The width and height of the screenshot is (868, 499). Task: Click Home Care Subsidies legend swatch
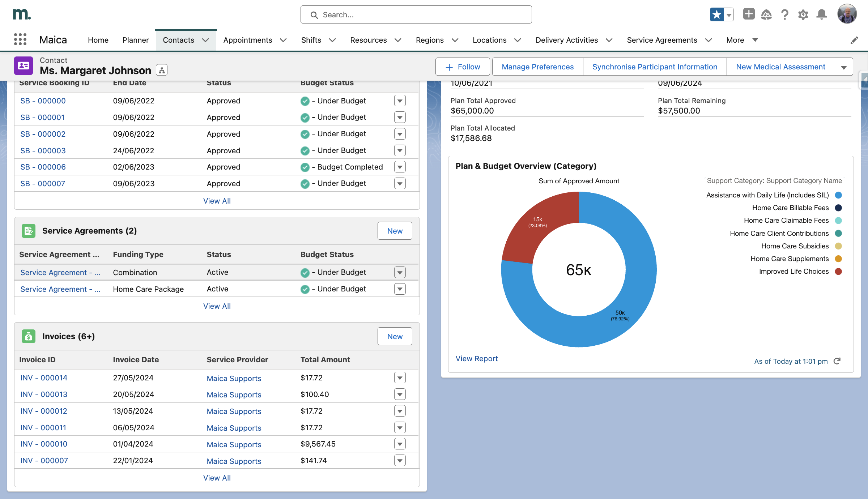[x=838, y=246]
